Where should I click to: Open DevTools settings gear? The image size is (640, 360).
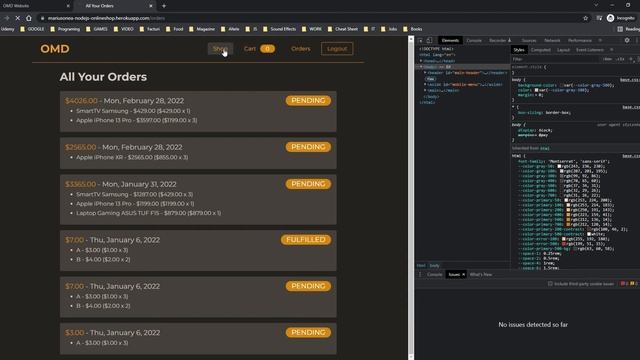pyautogui.click(x=627, y=40)
